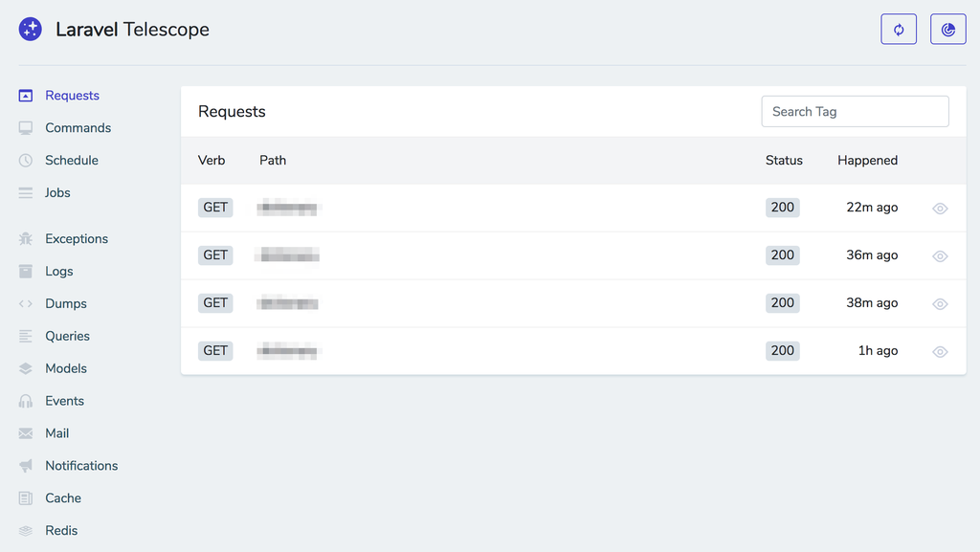Viewport: 980px width, 552px height.
Task: Click the Redis stack icon
Action: (x=26, y=531)
